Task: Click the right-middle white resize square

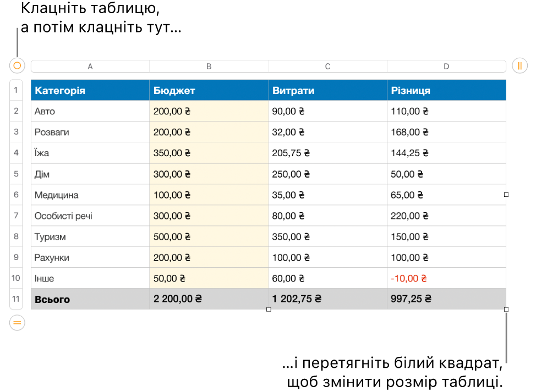Action: (x=506, y=195)
